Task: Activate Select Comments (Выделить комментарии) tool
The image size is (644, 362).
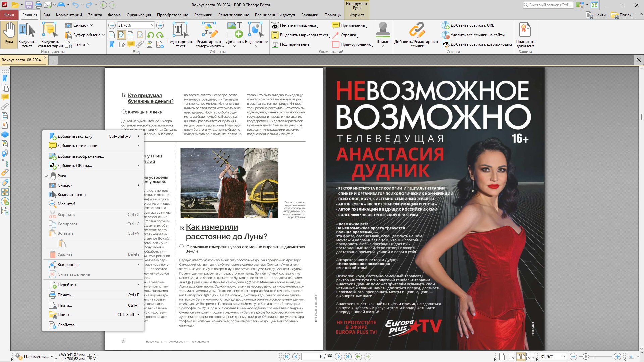Action: (50, 34)
